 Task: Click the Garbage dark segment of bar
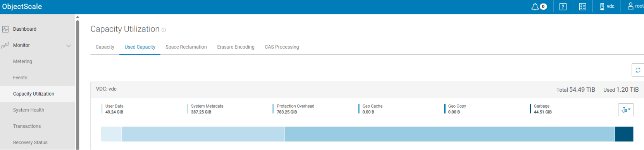(x=624, y=134)
